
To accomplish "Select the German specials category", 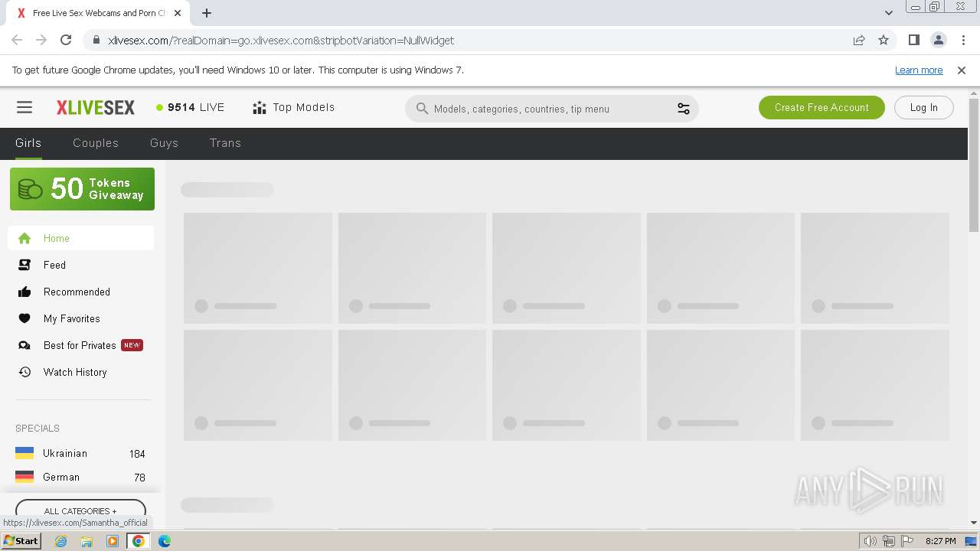I will (80, 477).
